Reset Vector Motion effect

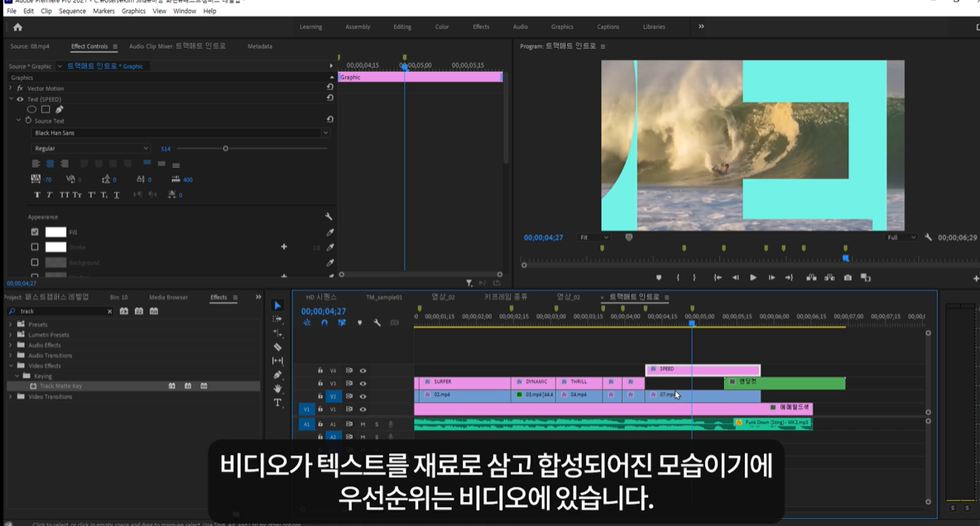[x=330, y=88]
